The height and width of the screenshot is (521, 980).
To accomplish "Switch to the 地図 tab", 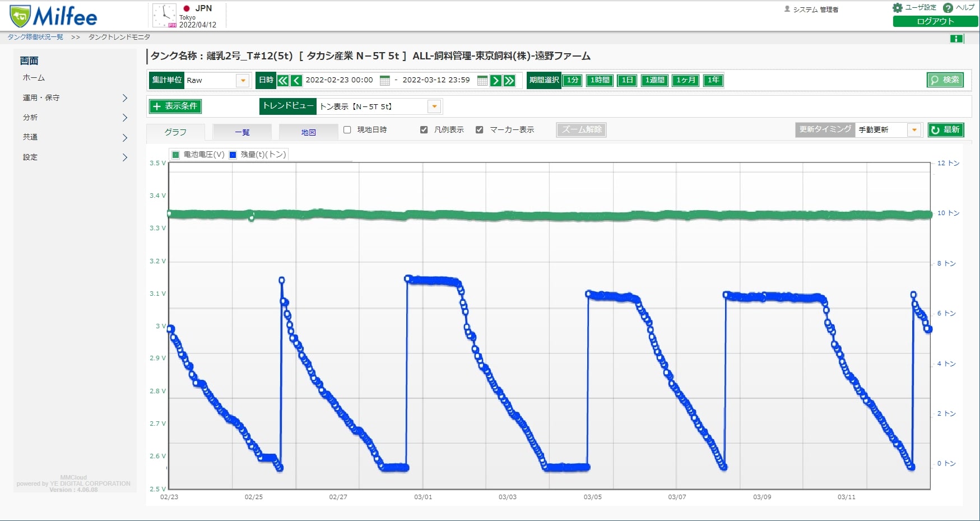I will [309, 132].
